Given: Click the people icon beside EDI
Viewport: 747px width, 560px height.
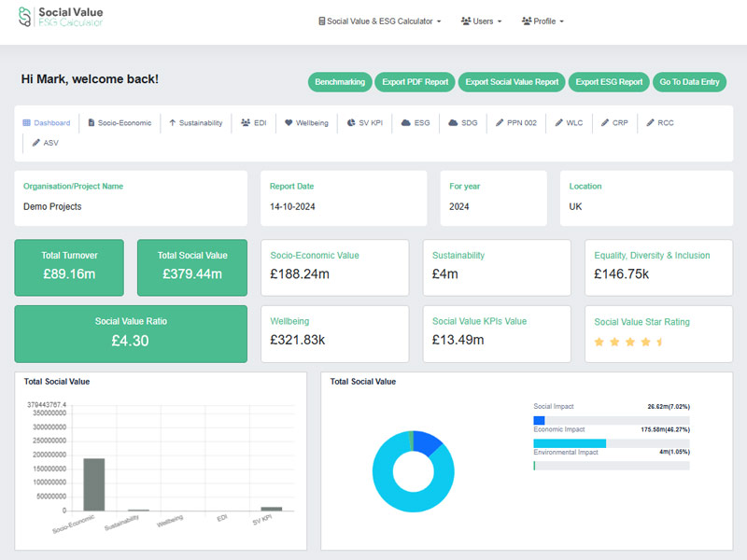Looking at the screenshot, I should [246, 123].
